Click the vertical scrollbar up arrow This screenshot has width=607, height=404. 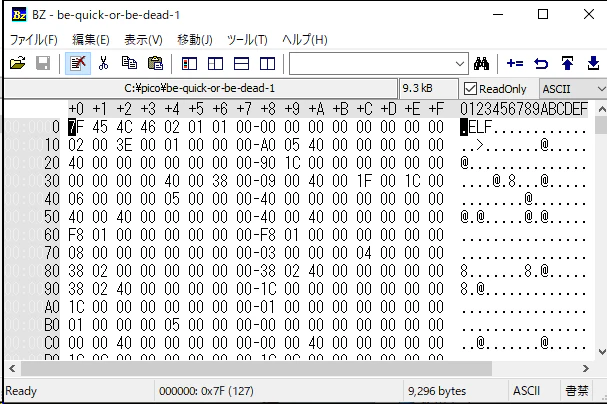(x=601, y=110)
